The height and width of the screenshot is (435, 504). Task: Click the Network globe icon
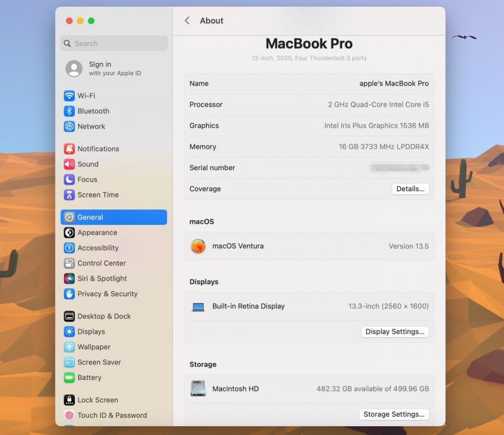69,127
